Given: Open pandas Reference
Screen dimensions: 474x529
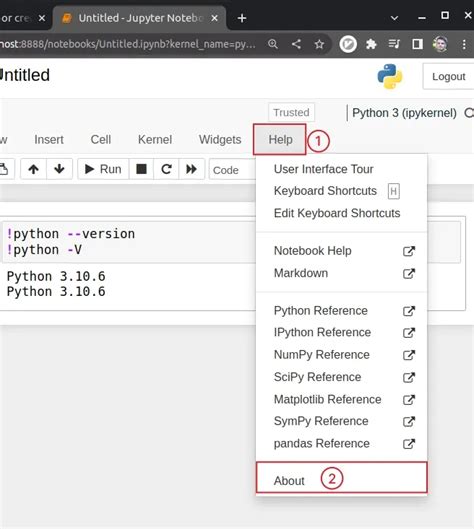Looking at the screenshot, I should [x=341, y=443].
